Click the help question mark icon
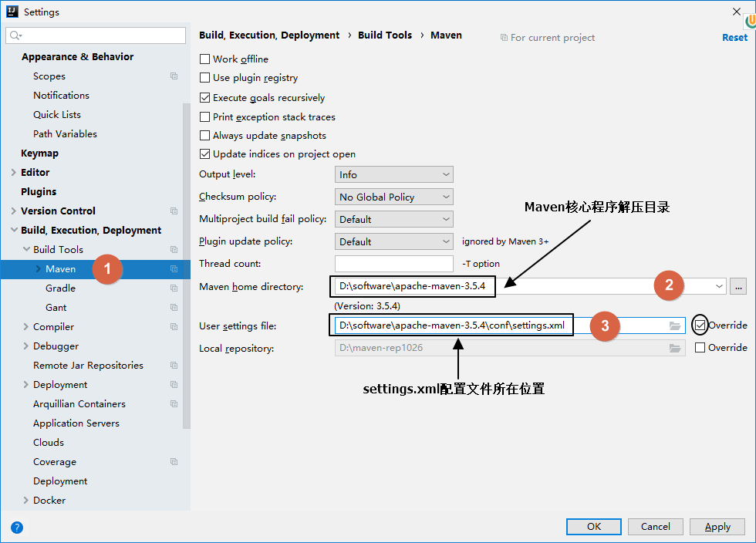The height and width of the screenshot is (543, 756). (17, 528)
